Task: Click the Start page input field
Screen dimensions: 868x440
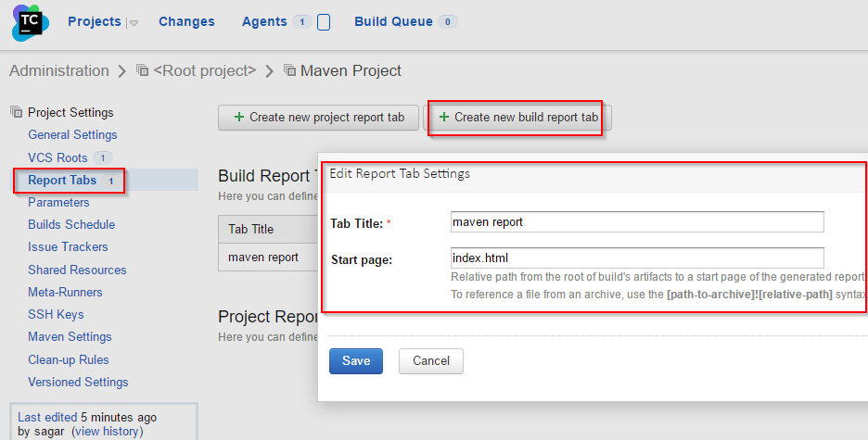Action: coord(636,258)
